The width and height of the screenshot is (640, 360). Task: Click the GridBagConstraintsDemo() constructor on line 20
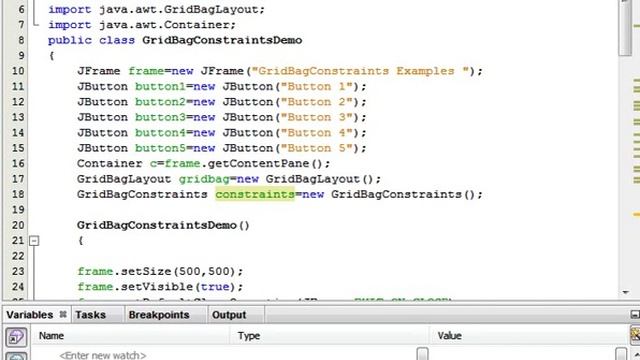coord(163,225)
